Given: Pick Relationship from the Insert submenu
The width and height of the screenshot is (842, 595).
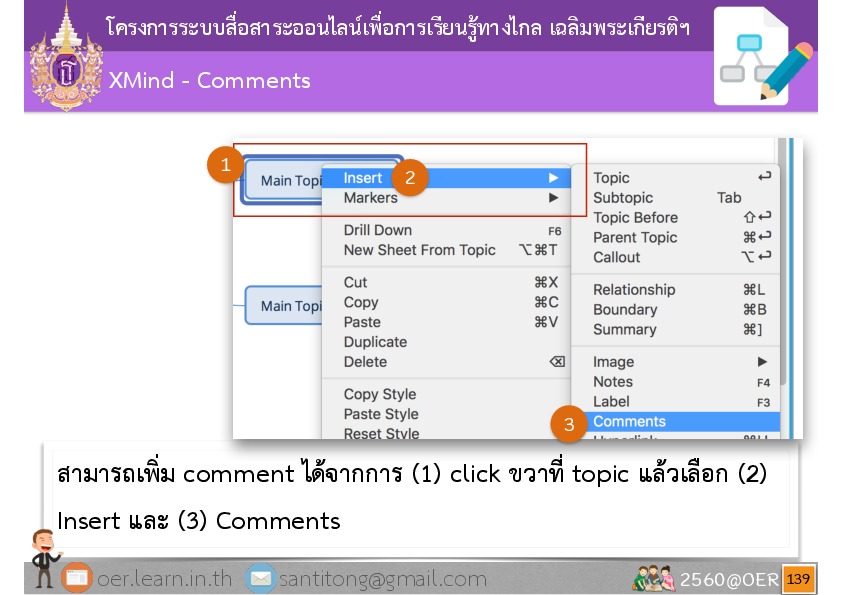Looking at the screenshot, I should 633,290.
